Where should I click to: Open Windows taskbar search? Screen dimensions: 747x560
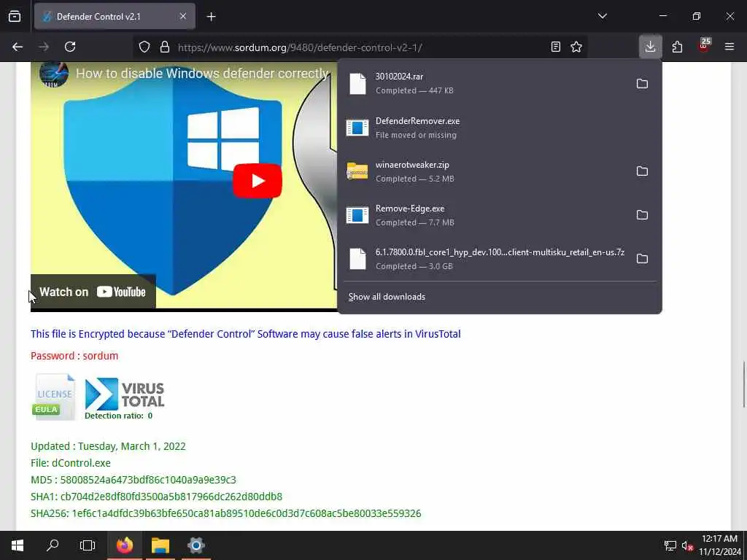point(53,545)
